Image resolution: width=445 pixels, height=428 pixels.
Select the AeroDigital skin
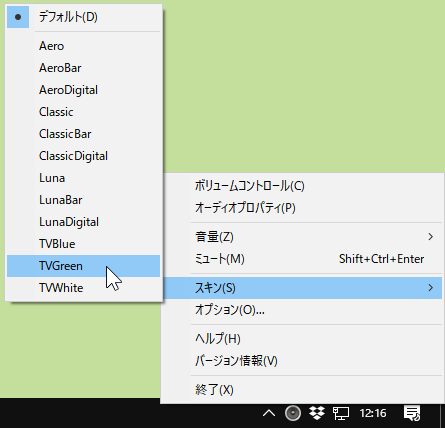coord(83,90)
